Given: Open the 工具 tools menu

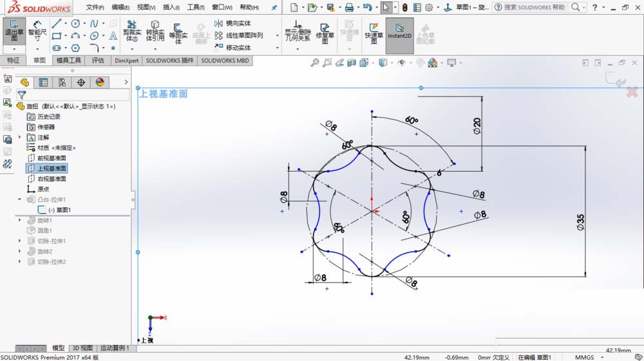Looking at the screenshot, I should click(x=196, y=7).
